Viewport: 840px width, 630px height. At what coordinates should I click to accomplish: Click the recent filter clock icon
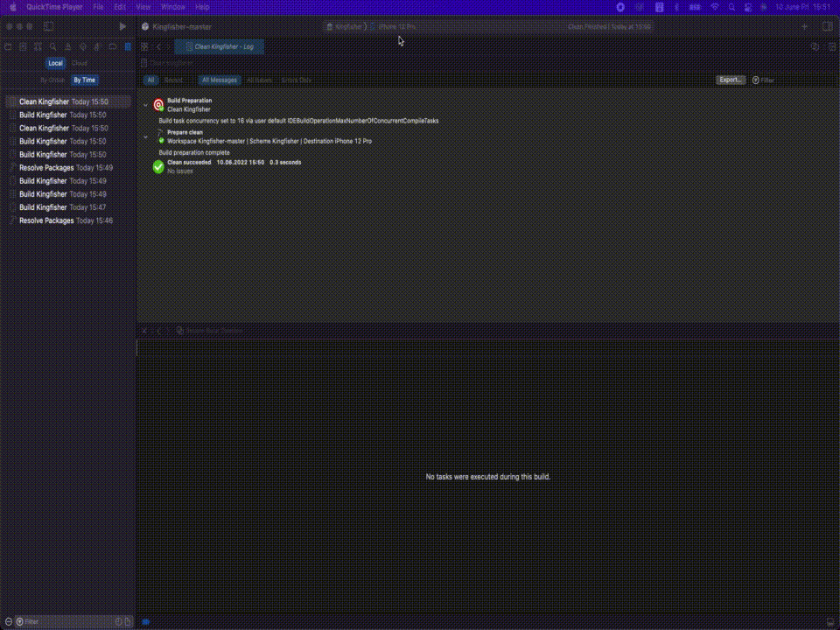(x=119, y=621)
